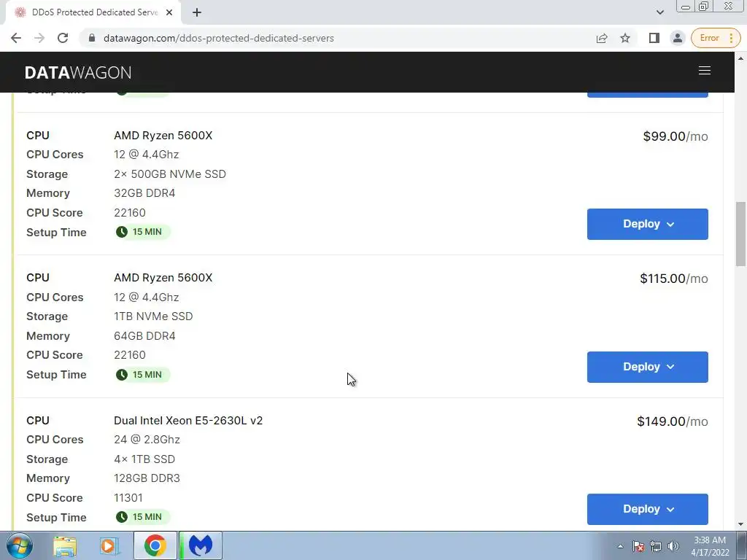Click the $115.00/mo price text
Image resolution: width=747 pixels, height=560 pixels.
point(673,279)
